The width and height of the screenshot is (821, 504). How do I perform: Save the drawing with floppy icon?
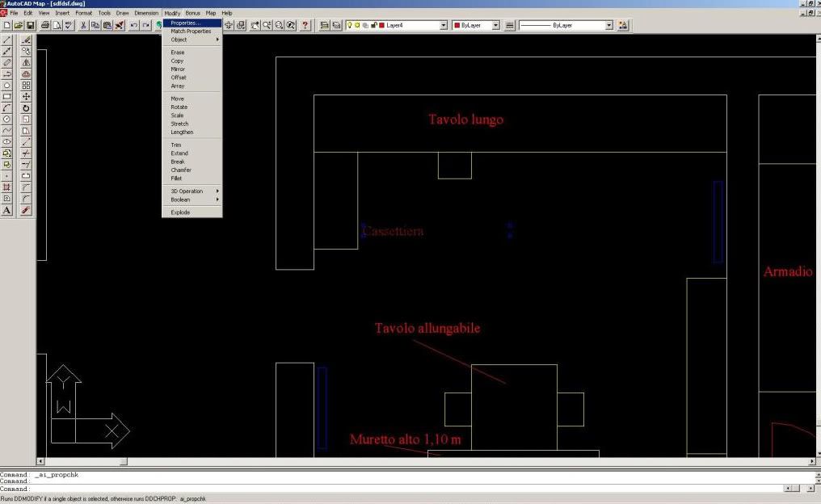31,25
